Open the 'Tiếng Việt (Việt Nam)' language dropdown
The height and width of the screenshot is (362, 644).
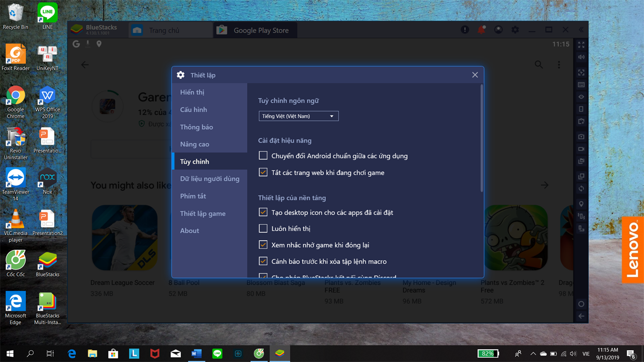(x=299, y=116)
